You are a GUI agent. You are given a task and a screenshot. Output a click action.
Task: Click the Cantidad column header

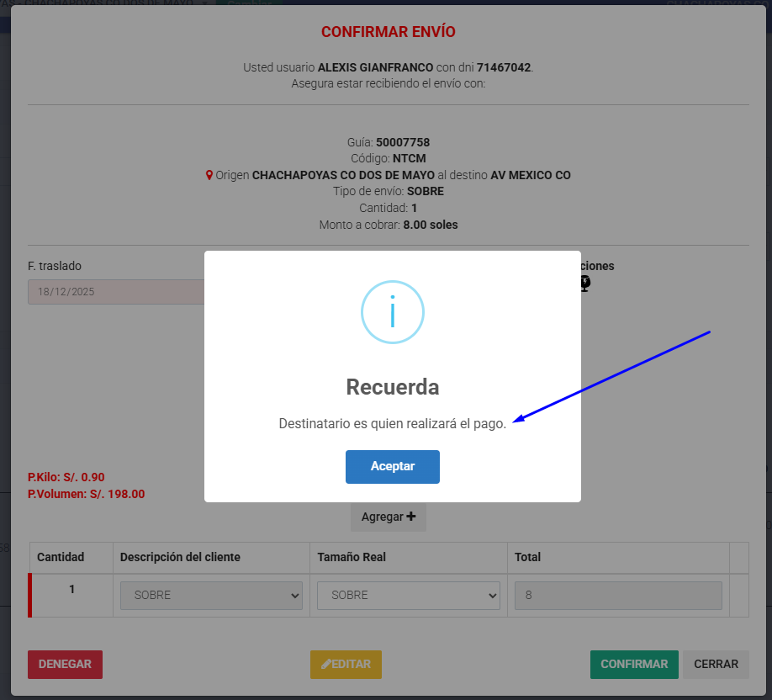(x=61, y=557)
